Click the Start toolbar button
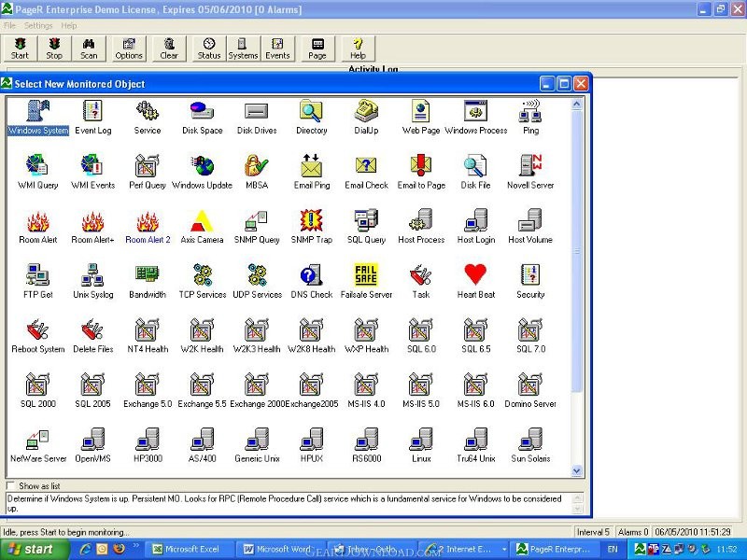 coord(20,49)
